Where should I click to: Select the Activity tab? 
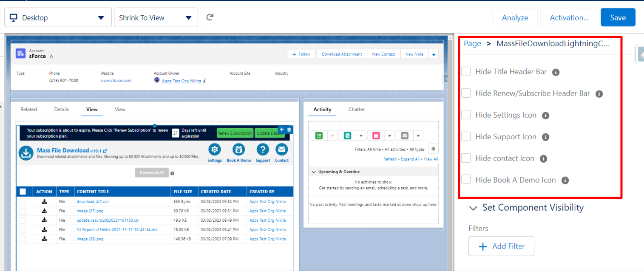click(322, 110)
